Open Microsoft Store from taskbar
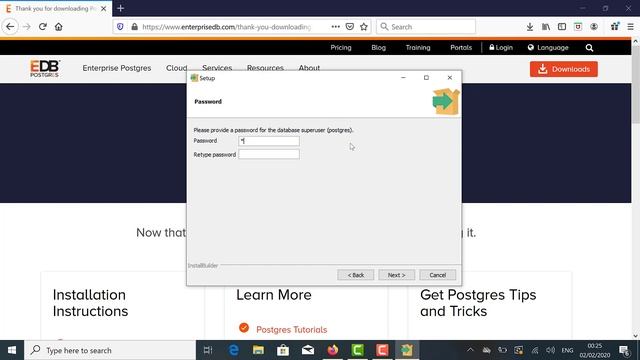 pyautogui.click(x=283, y=350)
